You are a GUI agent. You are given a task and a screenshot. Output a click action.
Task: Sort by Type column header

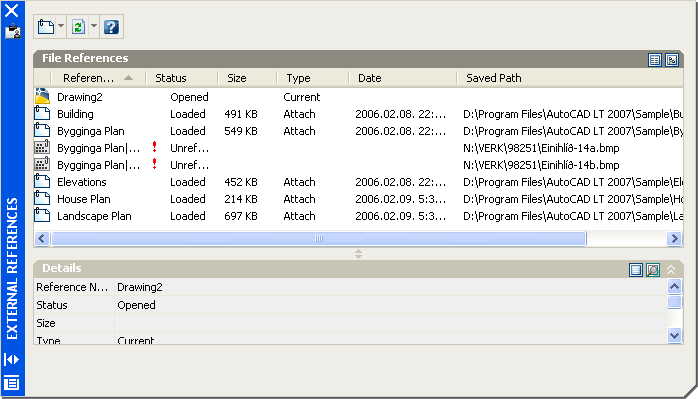[x=313, y=78]
